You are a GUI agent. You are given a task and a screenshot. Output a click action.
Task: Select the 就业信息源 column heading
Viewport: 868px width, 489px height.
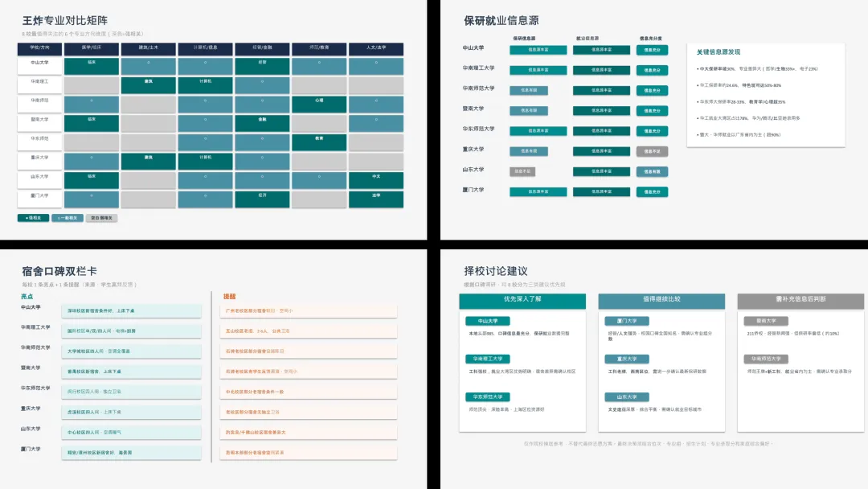click(588, 39)
